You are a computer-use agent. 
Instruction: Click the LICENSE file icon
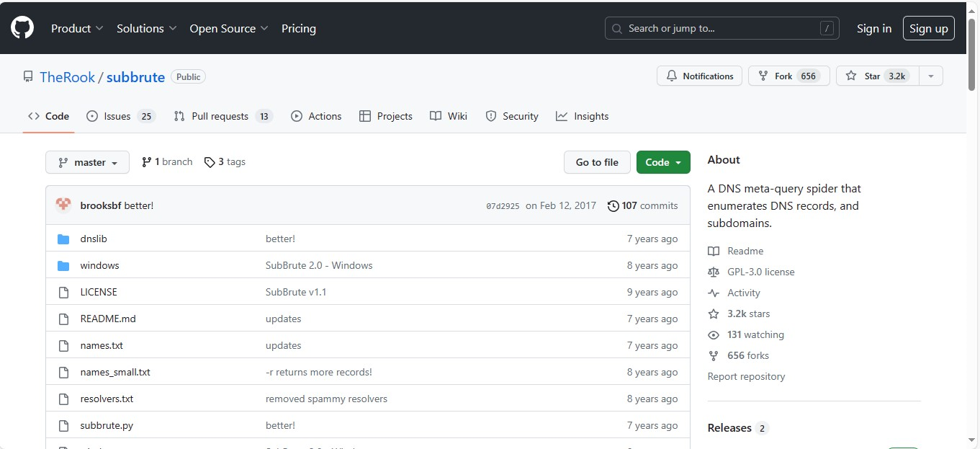[x=63, y=292]
